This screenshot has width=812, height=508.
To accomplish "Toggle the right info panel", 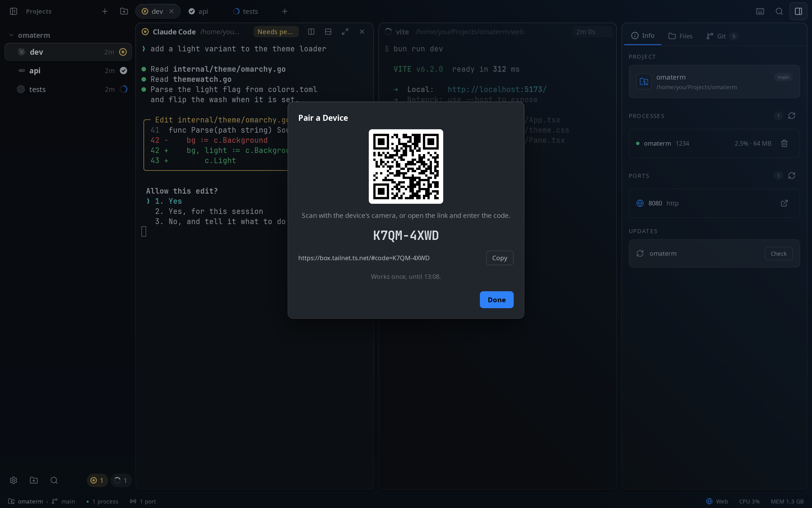I will [798, 11].
